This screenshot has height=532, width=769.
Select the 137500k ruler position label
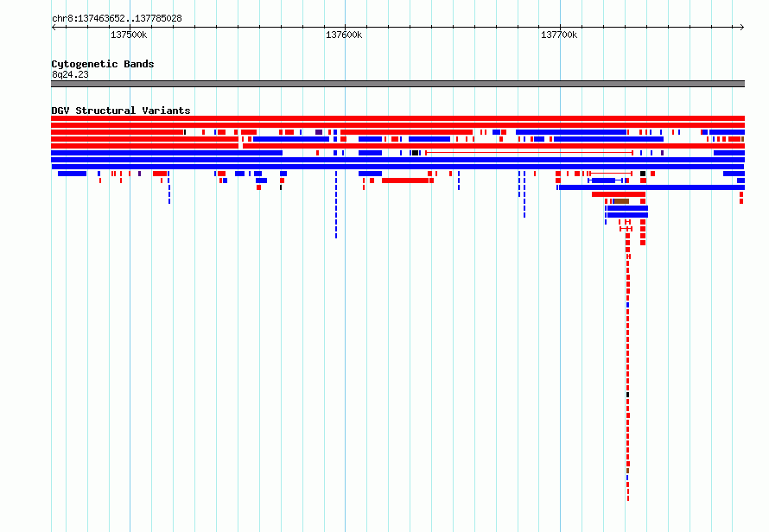pos(129,35)
